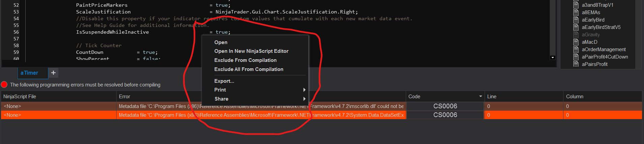
Task: Click the greyed-out icon next to aGravity
Action: pyautogui.click(x=576, y=35)
